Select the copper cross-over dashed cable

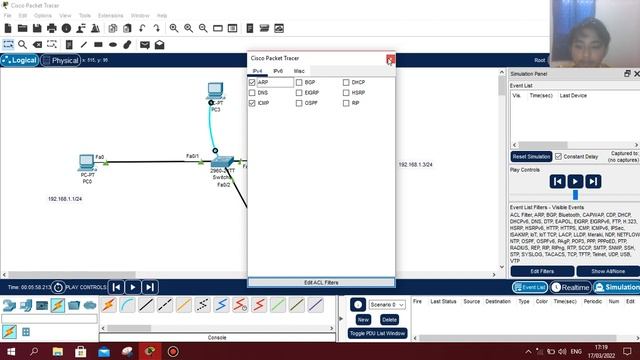tap(165, 305)
